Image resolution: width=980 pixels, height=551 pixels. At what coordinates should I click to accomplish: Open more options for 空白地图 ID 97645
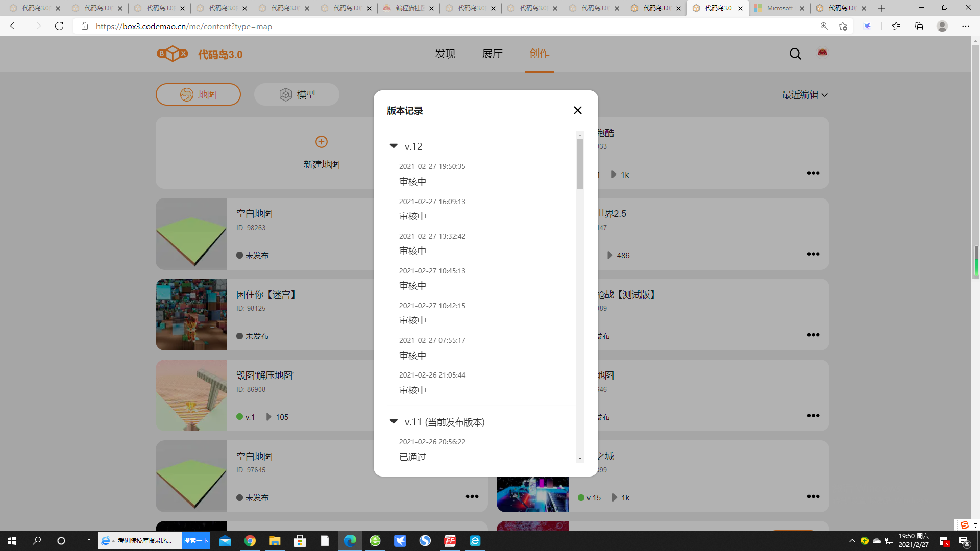point(472,496)
